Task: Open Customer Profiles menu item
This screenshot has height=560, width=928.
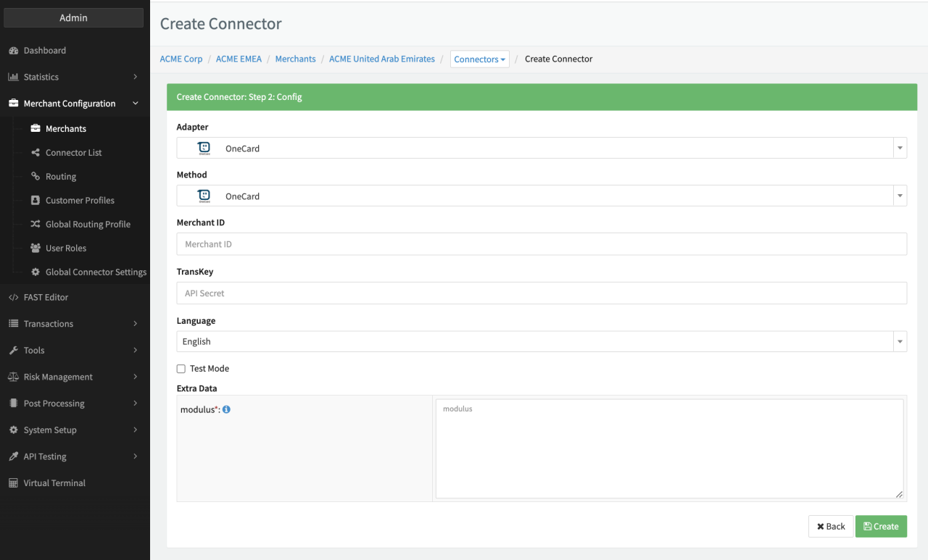Action: (80, 200)
